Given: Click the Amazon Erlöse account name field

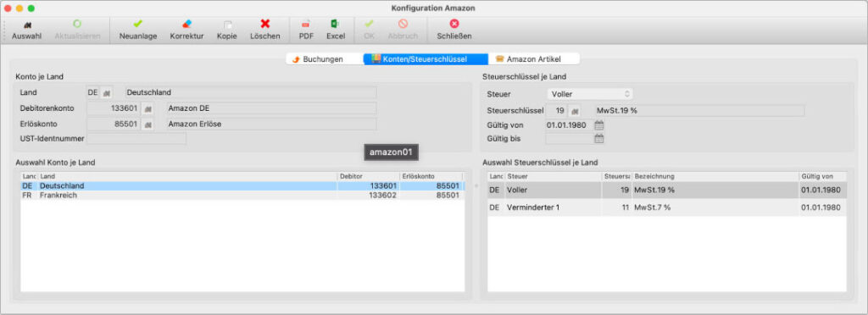Looking at the screenshot, I should pyautogui.click(x=271, y=124).
